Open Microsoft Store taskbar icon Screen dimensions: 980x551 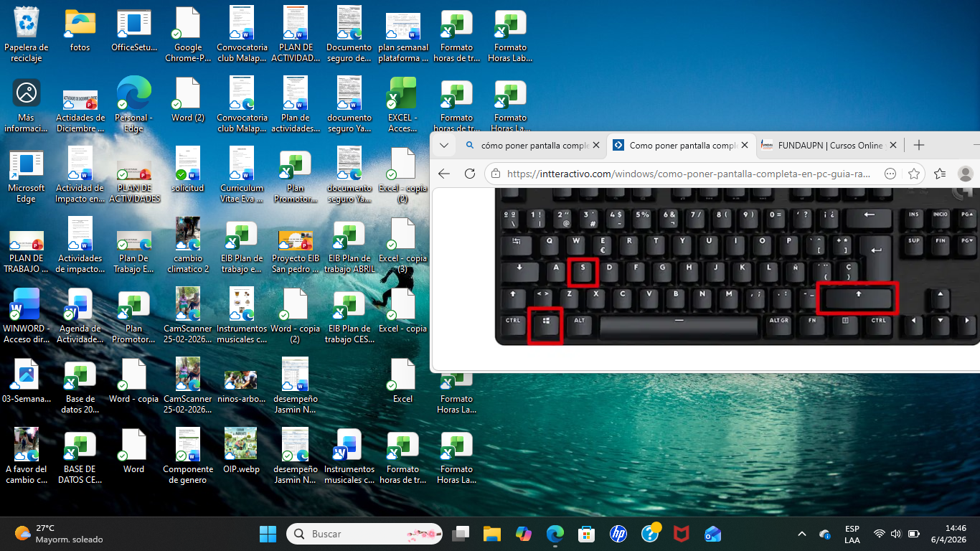tap(587, 534)
